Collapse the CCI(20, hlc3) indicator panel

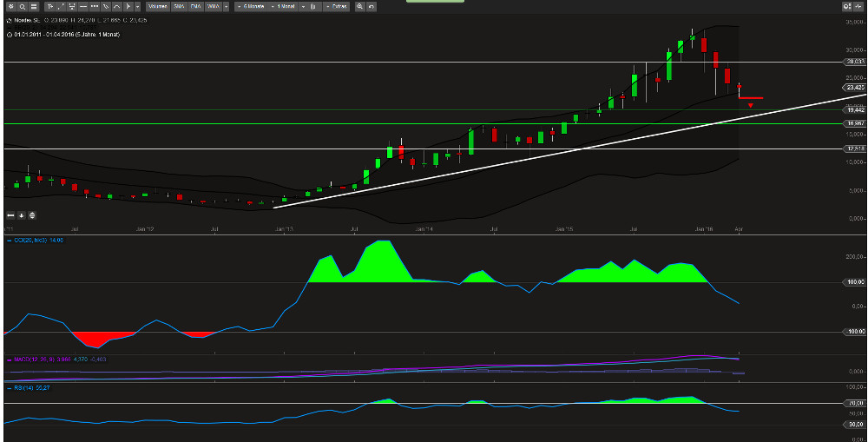pos(9,240)
